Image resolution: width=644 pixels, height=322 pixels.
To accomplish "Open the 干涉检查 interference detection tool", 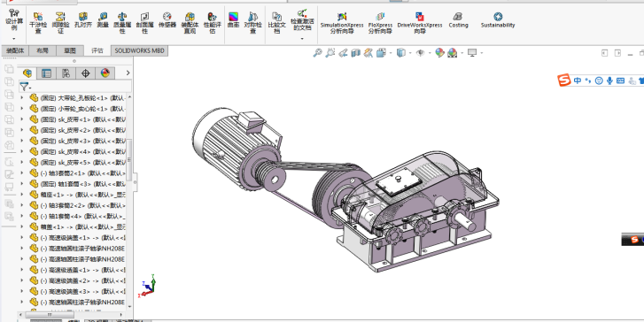I will tap(38, 23).
